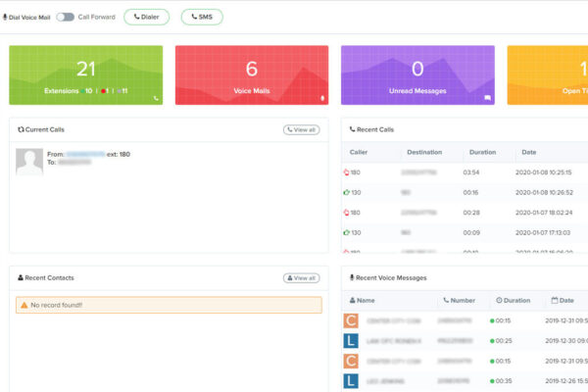
Task: Sort Recent Calls by Duration column
Action: pyautogui.click(x=482, y=153)
